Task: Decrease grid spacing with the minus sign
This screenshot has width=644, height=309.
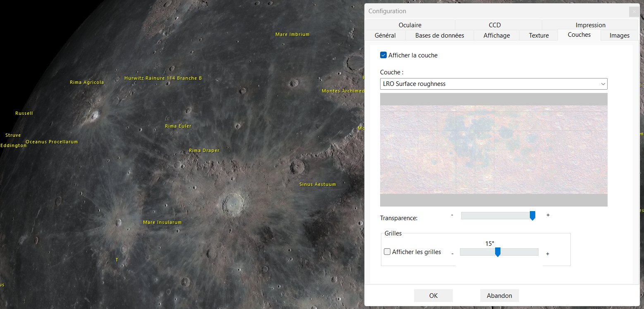Action: 452,253
